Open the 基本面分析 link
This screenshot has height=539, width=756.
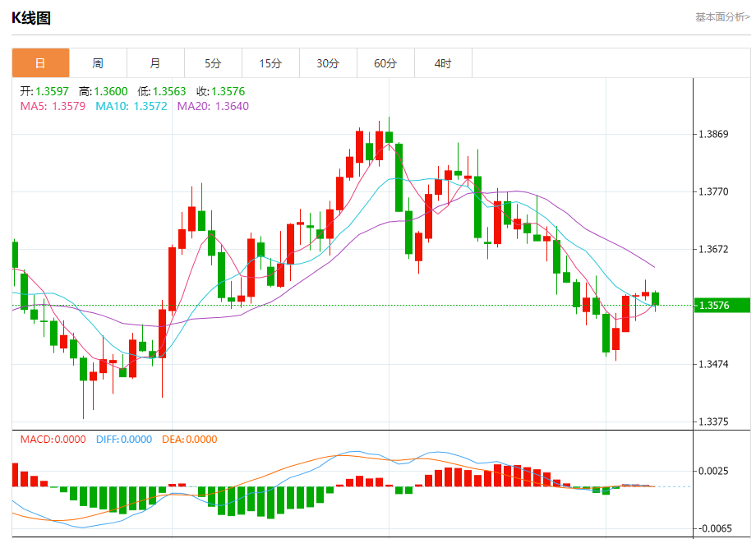[721, 17]
